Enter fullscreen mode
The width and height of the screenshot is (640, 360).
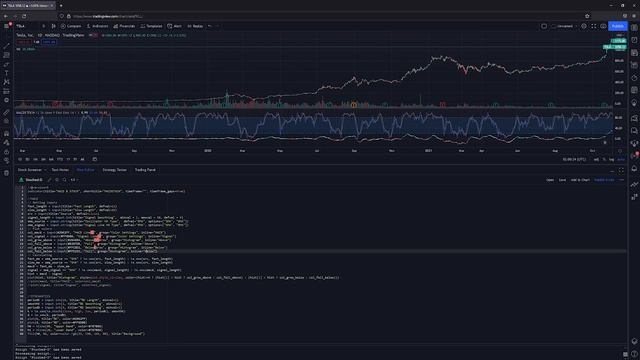click(593, 26)
